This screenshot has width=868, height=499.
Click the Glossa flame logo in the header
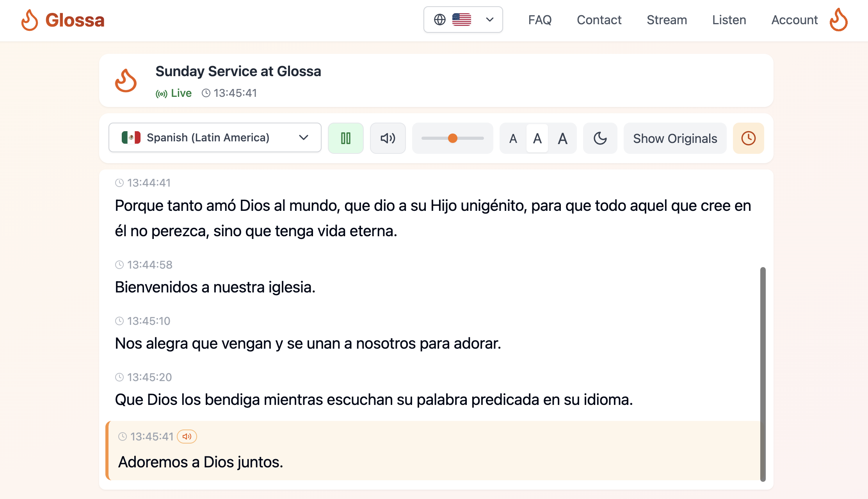[30, 20]
